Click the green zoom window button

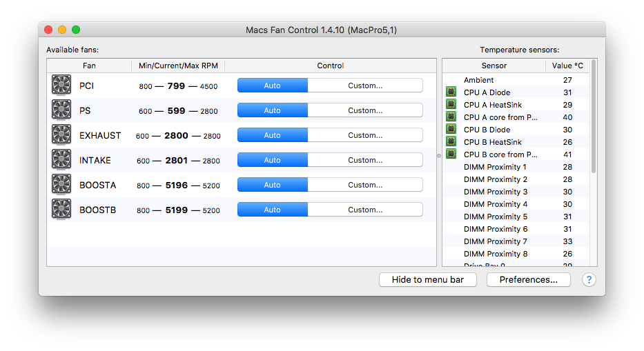[76, 30]
